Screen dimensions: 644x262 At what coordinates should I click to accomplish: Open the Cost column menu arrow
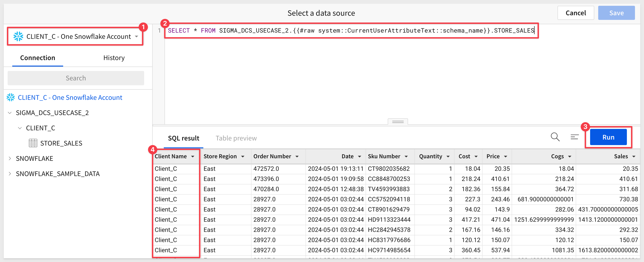tap(476, 156)
